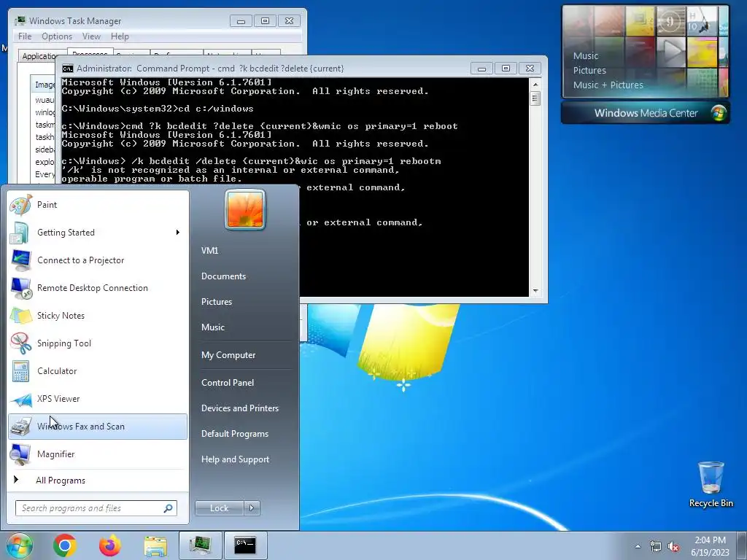
Task: Open Calculator
Action: click(98, 371)
